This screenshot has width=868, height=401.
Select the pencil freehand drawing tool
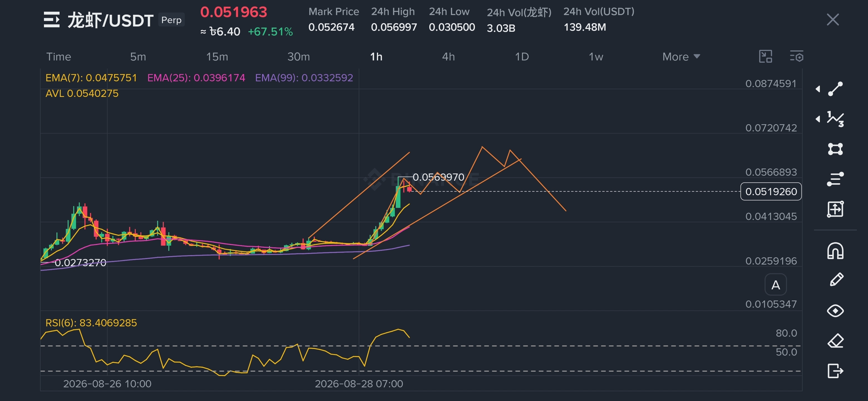point(836,280)
